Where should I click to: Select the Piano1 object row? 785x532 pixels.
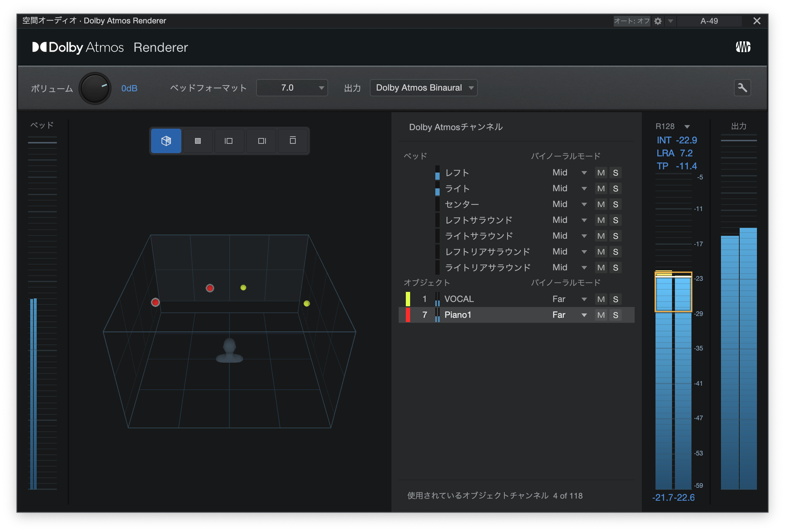[x=517, y=315]
